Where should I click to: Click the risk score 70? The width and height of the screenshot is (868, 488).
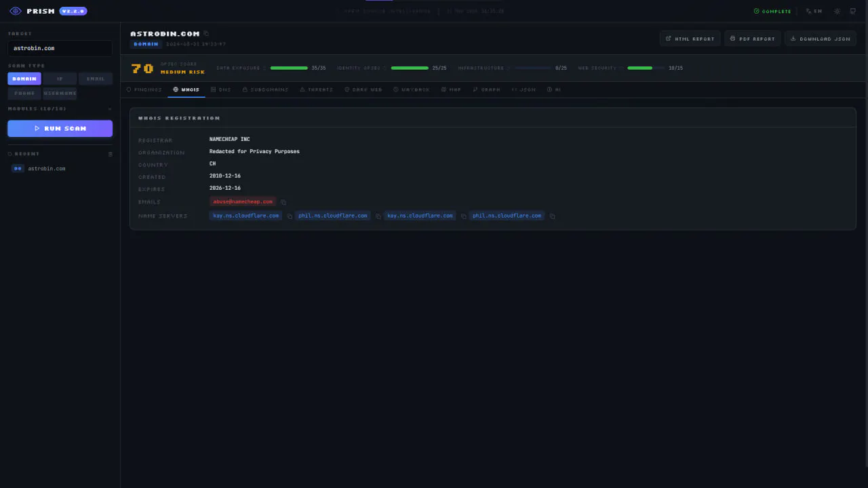click(142, 68)
